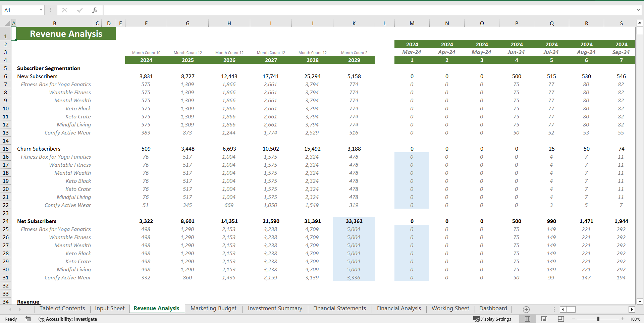This screenshot has height=324, width=644.
Task: Select column K header
Action: point(354,23)
